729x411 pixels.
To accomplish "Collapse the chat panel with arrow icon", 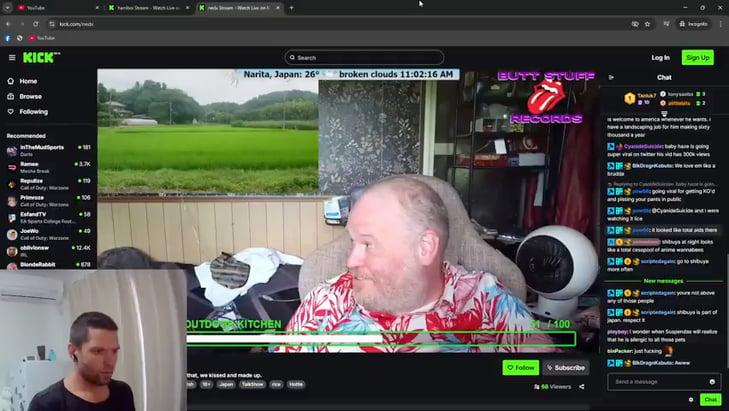I will [611, 77].
